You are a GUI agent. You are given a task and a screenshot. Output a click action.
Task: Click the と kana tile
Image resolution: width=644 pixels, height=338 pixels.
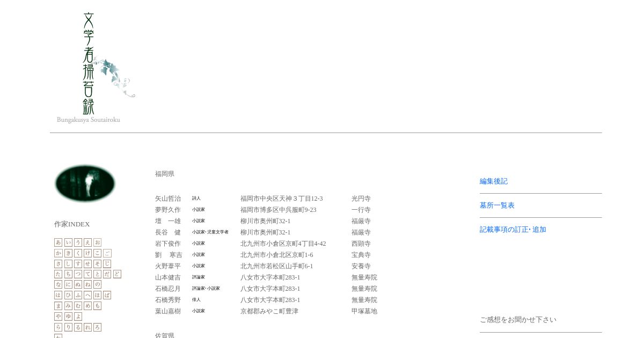(x=97, y=274)
